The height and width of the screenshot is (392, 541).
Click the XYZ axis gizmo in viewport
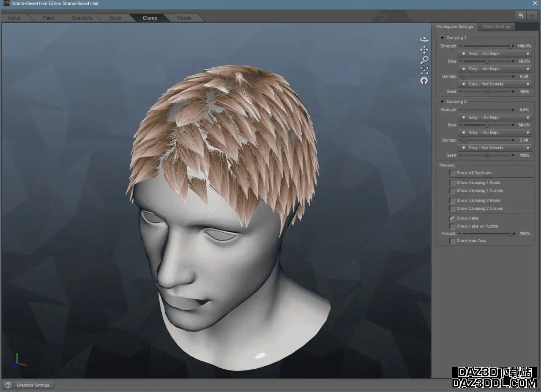pos(19,361)
